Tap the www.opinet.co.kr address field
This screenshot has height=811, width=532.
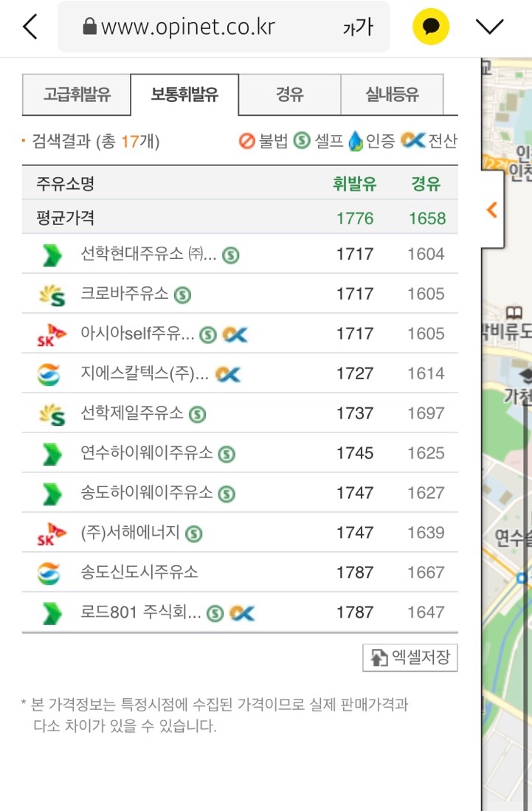[x=224, y=27]
